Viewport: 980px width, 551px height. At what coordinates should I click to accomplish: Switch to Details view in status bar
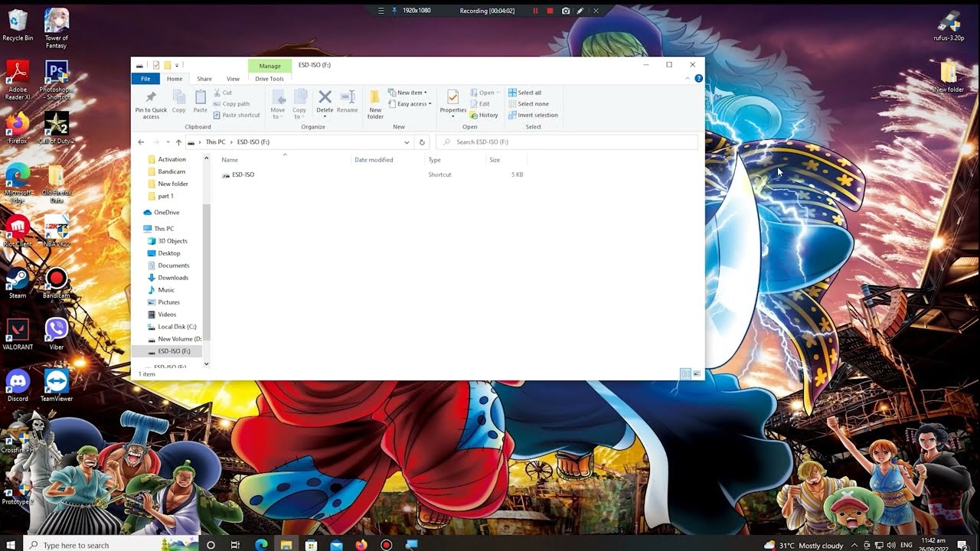coord(685,374)
